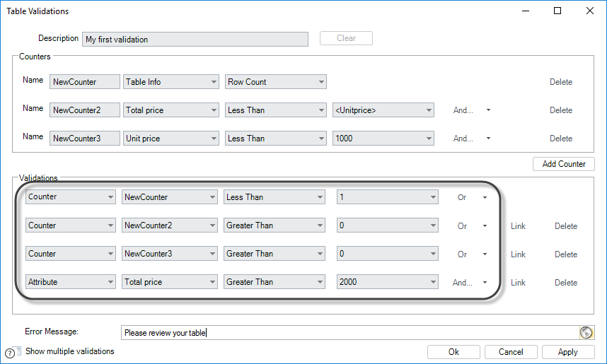Open Row Count dropdown for NewCounter

coord(276,81)
